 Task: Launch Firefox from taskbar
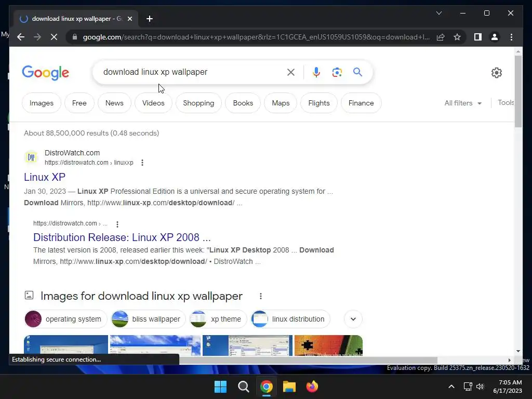(312, 387)
